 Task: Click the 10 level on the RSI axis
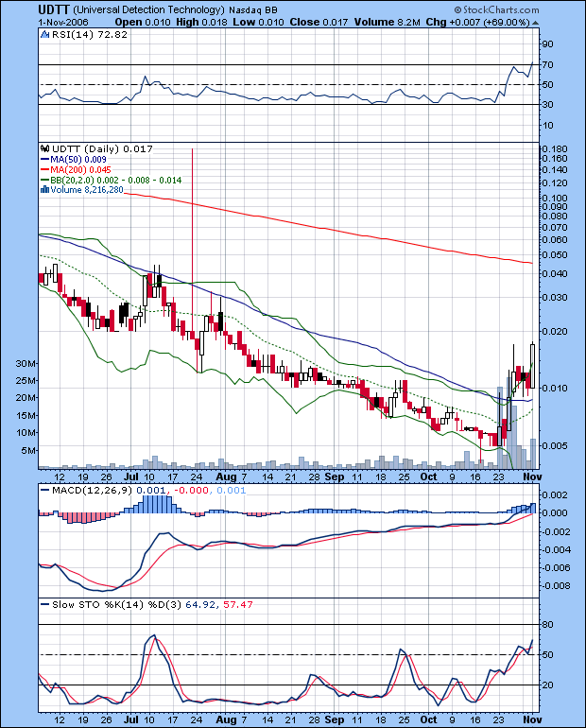pos(547,126)
